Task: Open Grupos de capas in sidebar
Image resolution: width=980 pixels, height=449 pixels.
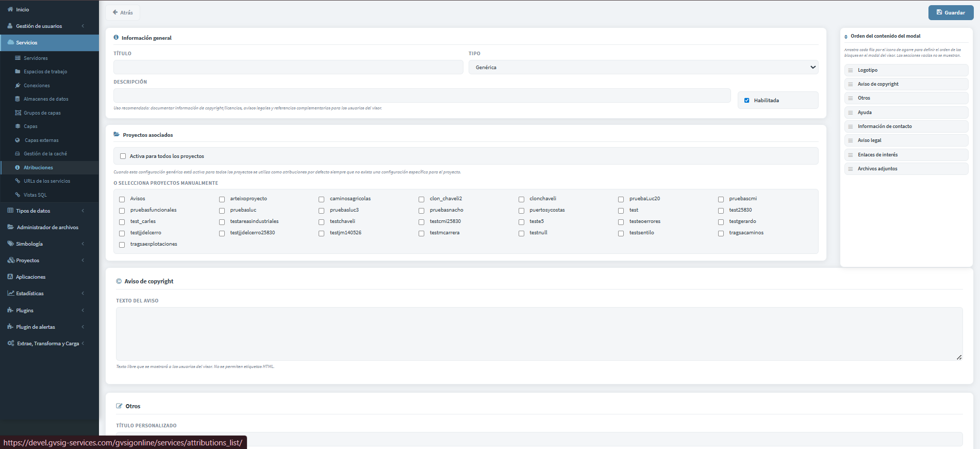Action: (42, 113)
